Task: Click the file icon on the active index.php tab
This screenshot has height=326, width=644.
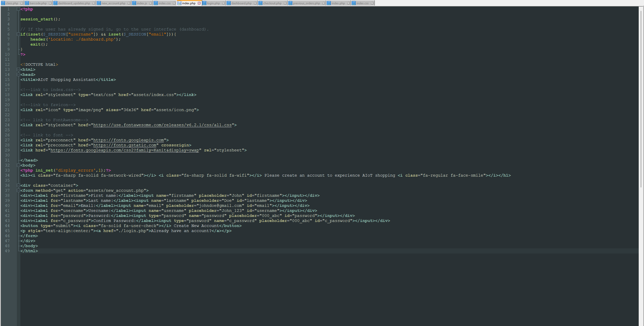Action: [x=180, y=3]
